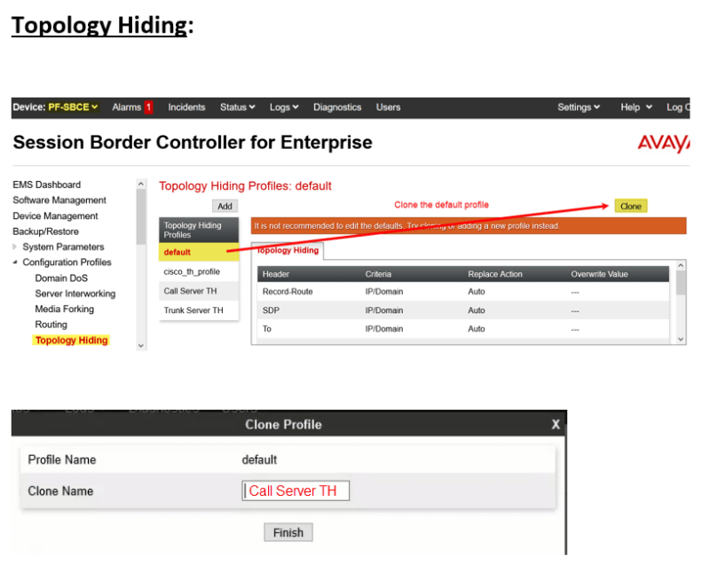Viewport: 710px width, 588px height.
Task: Select the cisco_th_profile entry
Action: pyautogui.click(x=199, y=271)
